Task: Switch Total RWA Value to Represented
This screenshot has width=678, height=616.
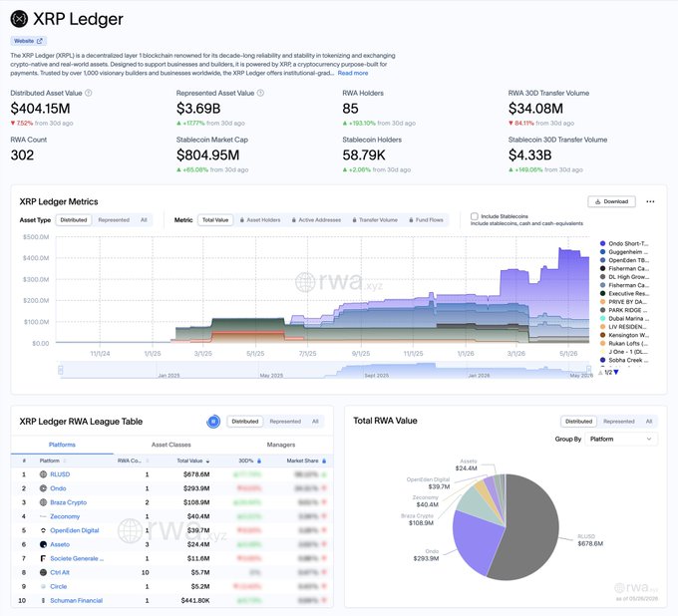Action: tap(619, 422)
